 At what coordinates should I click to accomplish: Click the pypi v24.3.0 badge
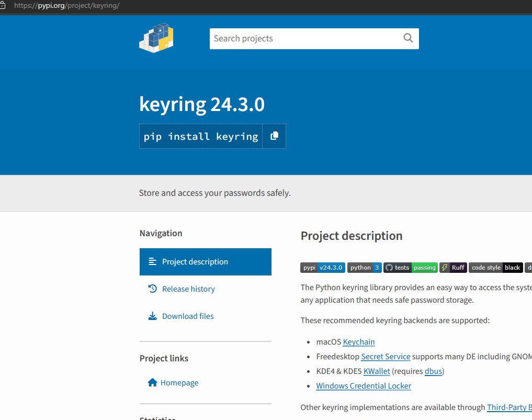[323, 268]
